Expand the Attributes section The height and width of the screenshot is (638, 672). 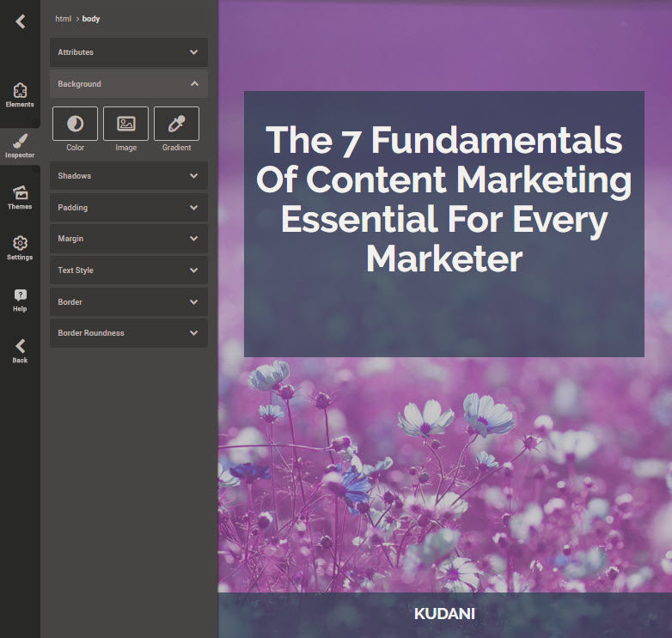[129, 52]
